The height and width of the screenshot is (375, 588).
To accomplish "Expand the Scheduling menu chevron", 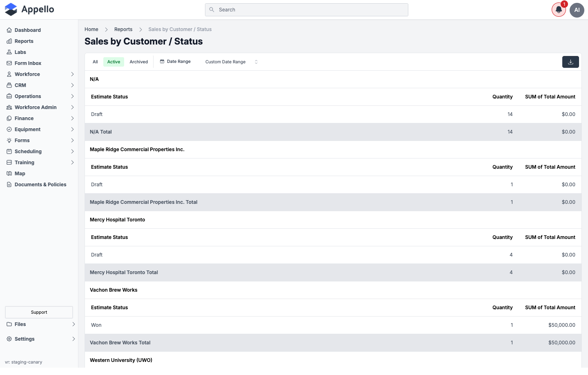I will pos(72,152).
